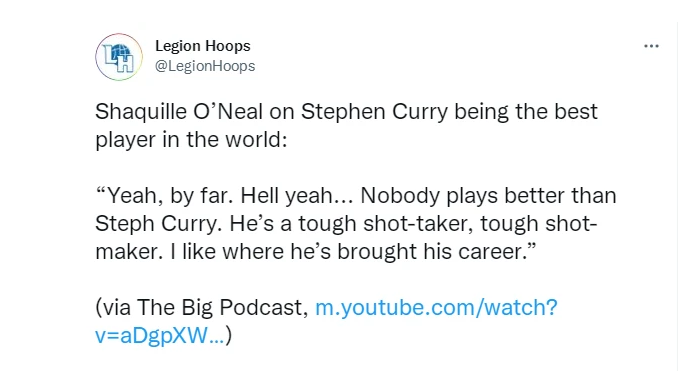This screenshot has width=687, height=386.
Task: Click the words 'better than' in the quote
Action: tap(560, 195)
